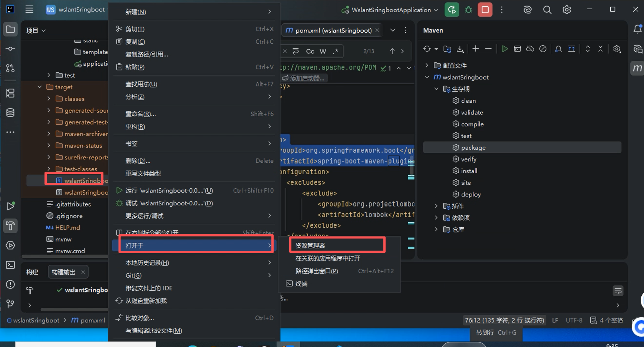Close the 构建输出 tab
This screenshot has width=644, height=347.
83,272
